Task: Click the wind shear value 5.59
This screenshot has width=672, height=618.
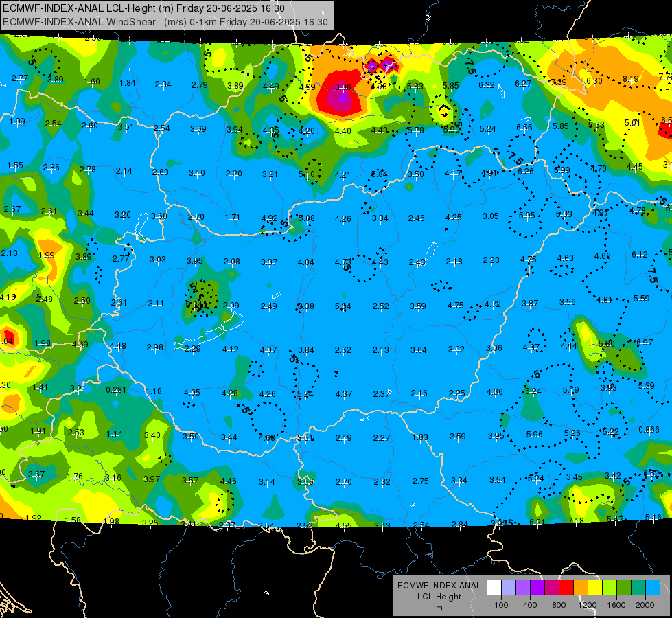Action: click(641, 299)
